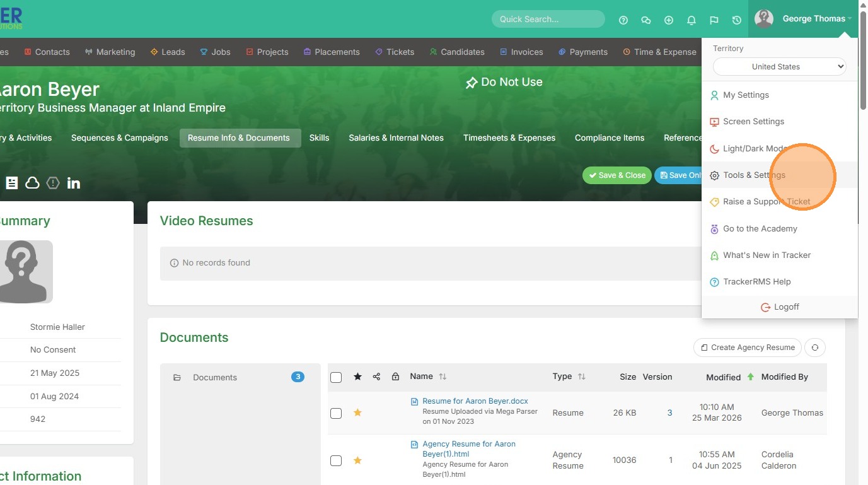Click George Thomas user avatar
The height and width of the screenshot is (485, 868).
[764, 19]
